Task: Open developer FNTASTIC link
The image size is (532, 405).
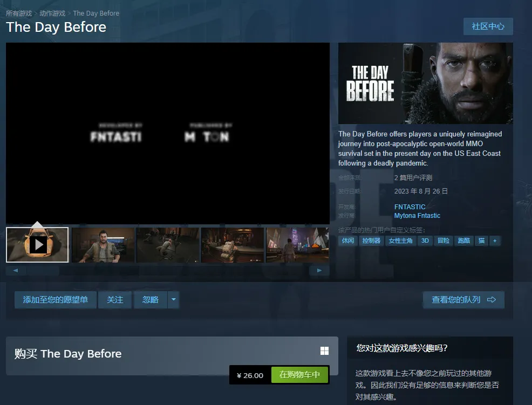Action: coord(410,207)
